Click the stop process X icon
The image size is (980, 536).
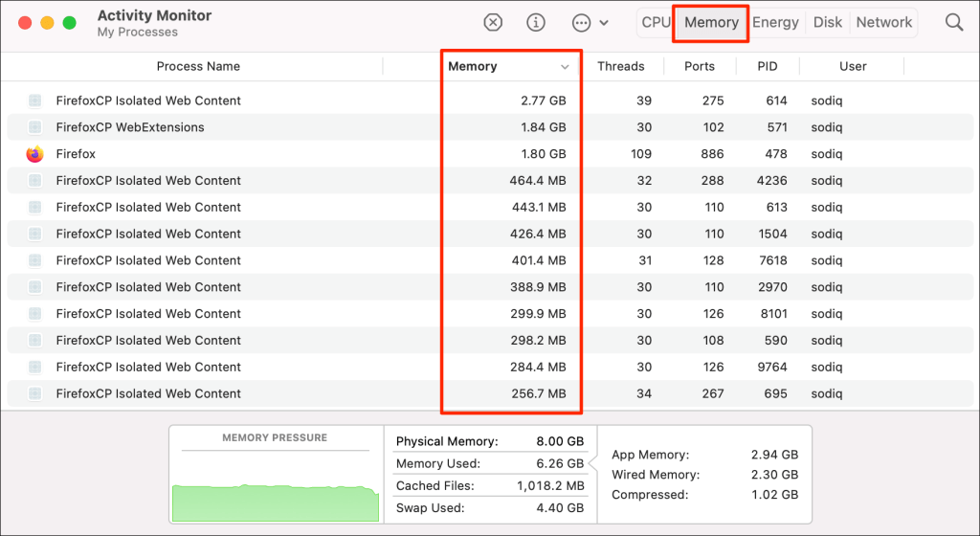493,22
